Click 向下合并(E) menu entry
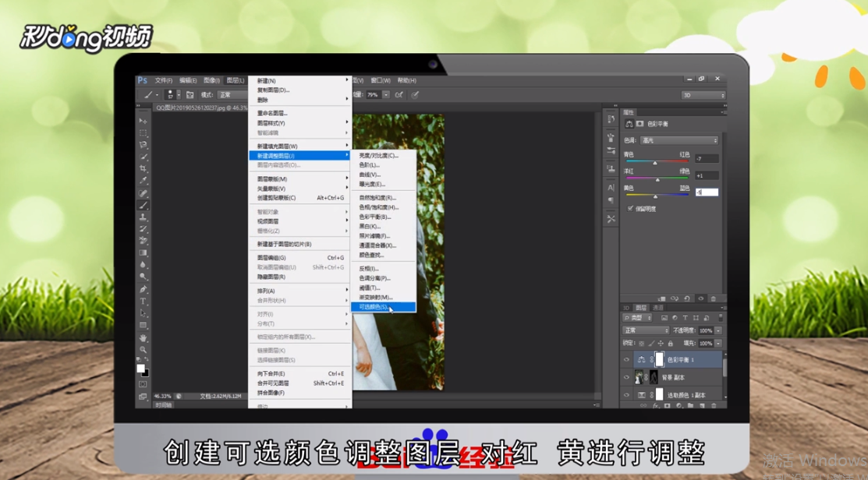 300,373
